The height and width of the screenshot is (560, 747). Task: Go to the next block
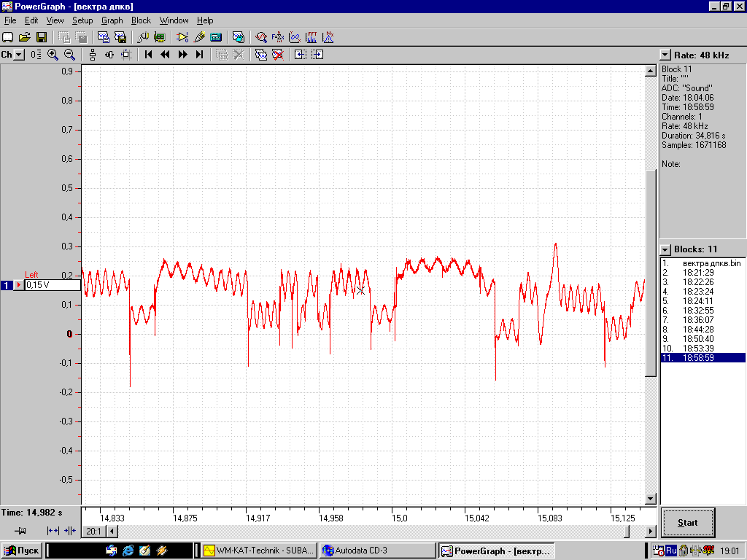[182, 55]
